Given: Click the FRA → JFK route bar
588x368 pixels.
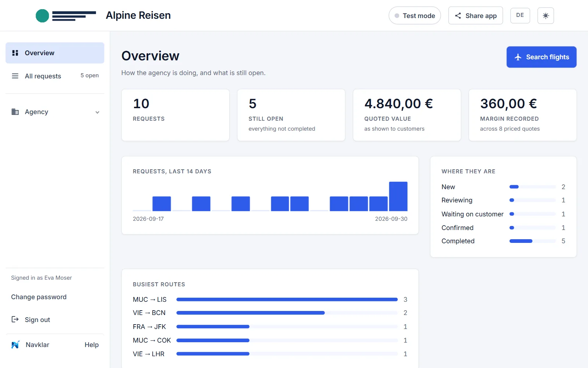Looking at the screenshot, I should (287, 326).
